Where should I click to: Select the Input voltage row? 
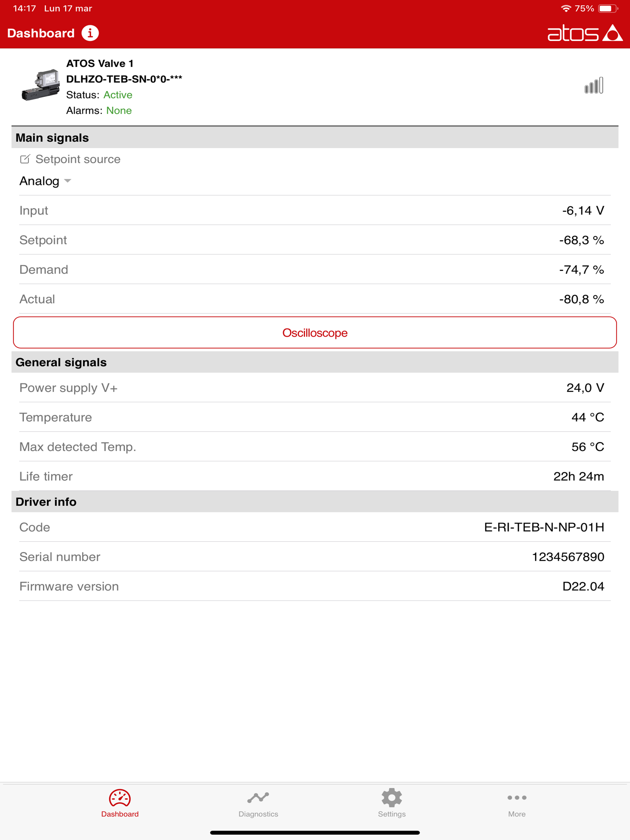(315, 210)
